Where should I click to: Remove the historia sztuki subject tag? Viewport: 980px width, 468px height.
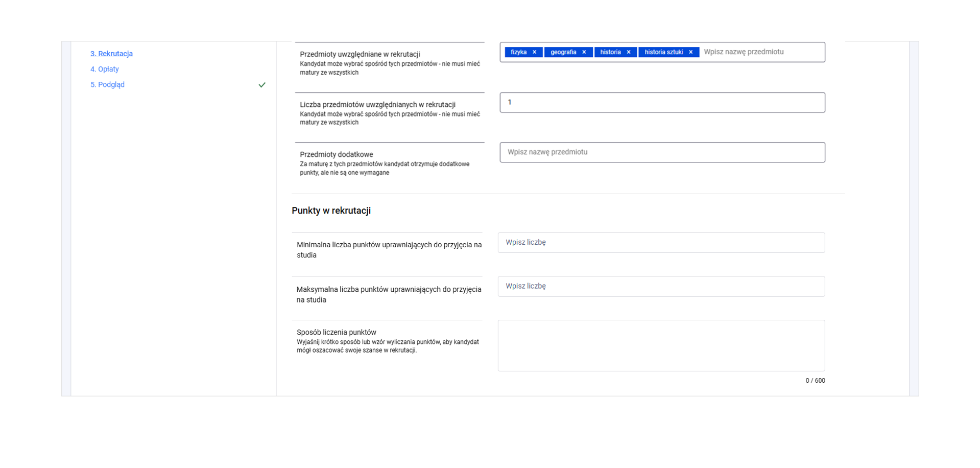coord(690,52)
